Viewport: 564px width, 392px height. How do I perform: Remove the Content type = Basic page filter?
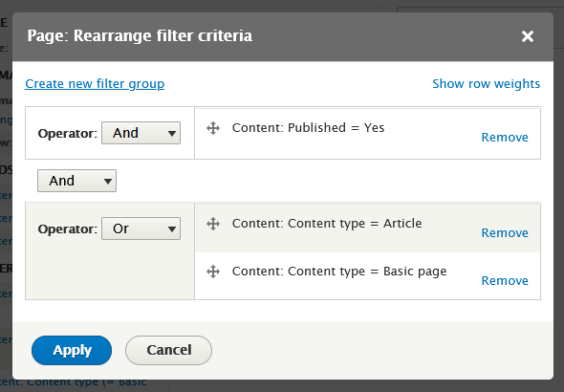[505, 280]
